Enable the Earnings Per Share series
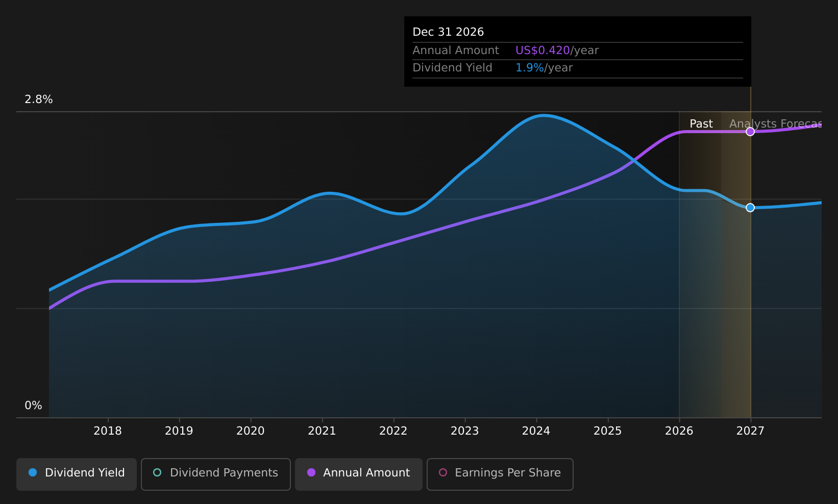 tap(500, 474)
